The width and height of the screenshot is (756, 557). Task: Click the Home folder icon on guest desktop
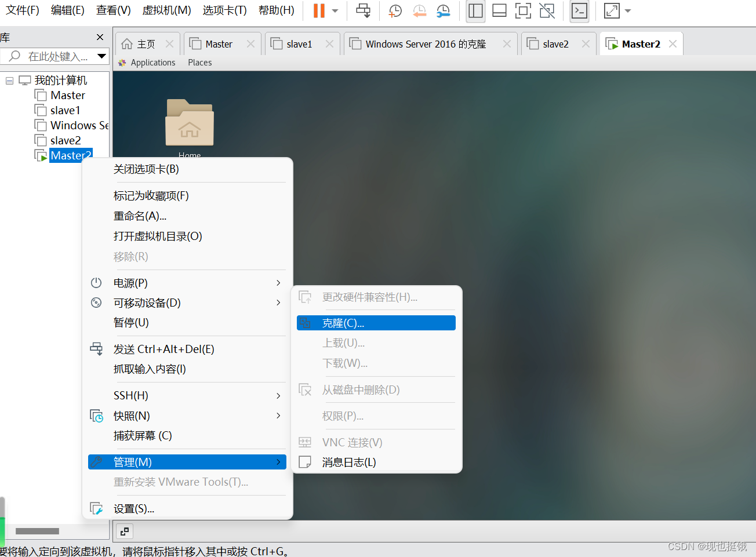click(190, 122)
